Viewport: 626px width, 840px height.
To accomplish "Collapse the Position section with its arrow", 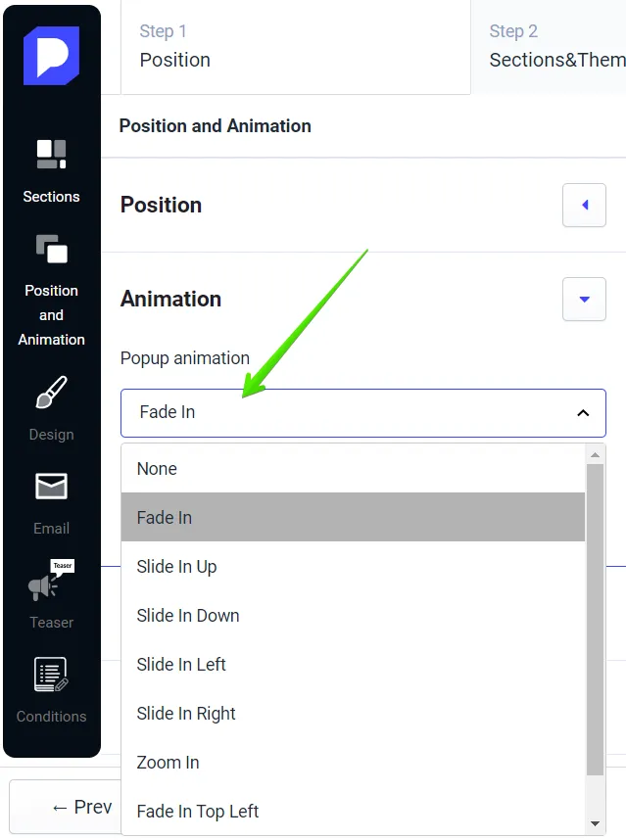I will tap(584, 206).
